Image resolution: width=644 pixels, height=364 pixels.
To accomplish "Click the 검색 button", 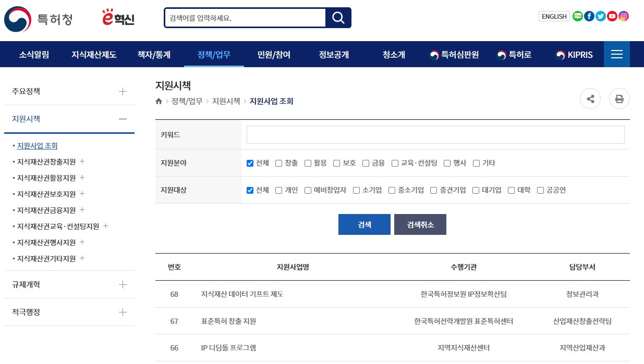I will click(x=364, y=224).
